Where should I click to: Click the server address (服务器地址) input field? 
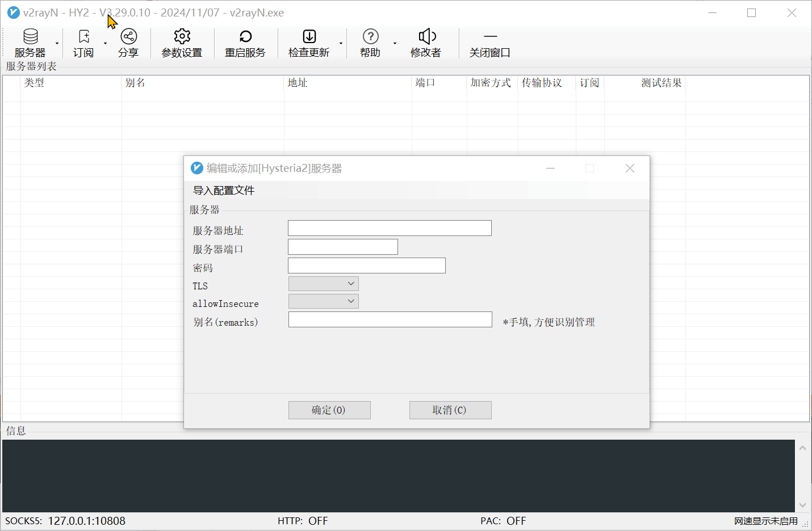coord(390,228)
